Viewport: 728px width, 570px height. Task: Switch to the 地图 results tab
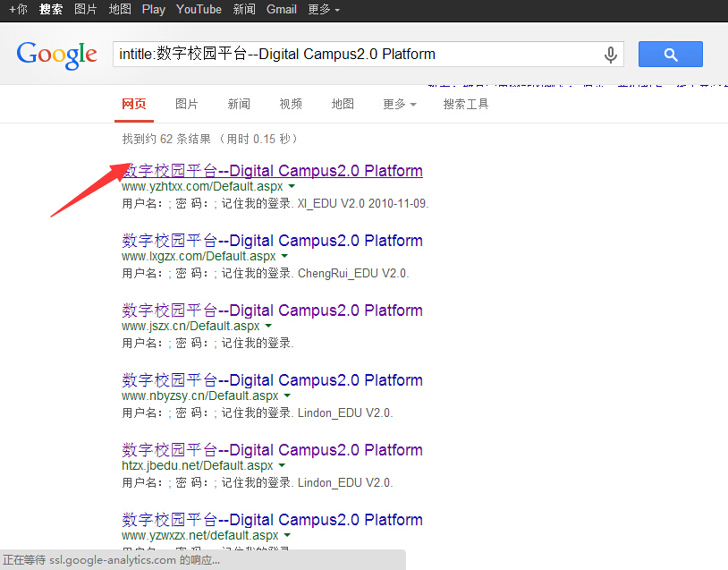(x=343, y=104)
